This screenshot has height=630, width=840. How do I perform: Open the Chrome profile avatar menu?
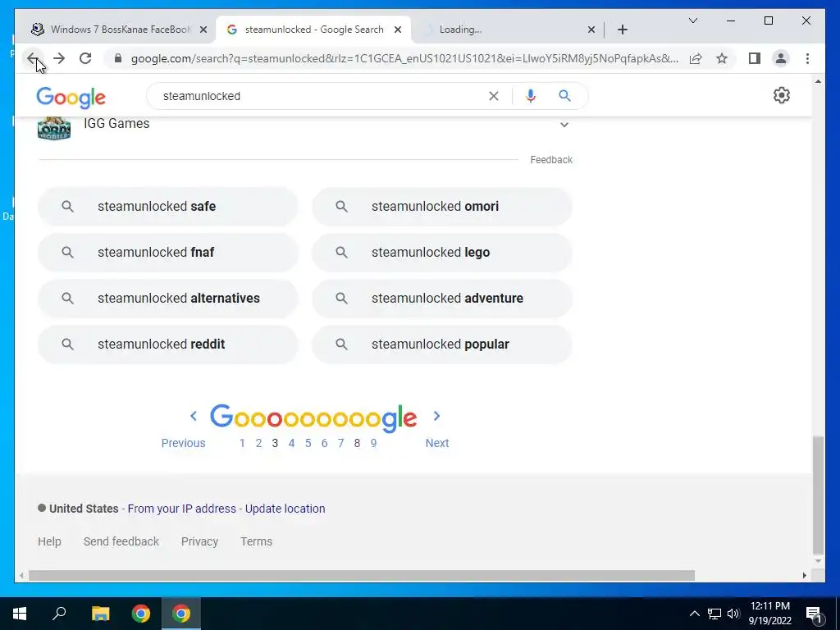[x=781, y=58]
